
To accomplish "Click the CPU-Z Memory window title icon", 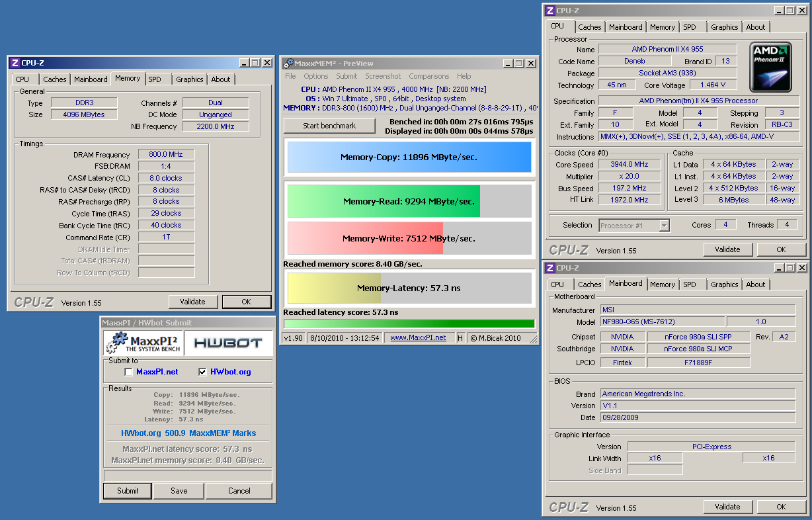I will click(15, 63).
